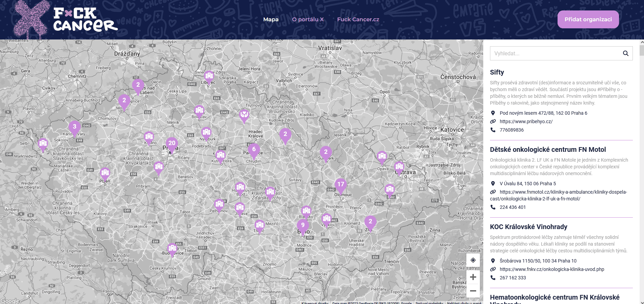Select the flower-icon marker near Trutnov
The width and height of the screenshot is (644, 304).
coord(244,116)
